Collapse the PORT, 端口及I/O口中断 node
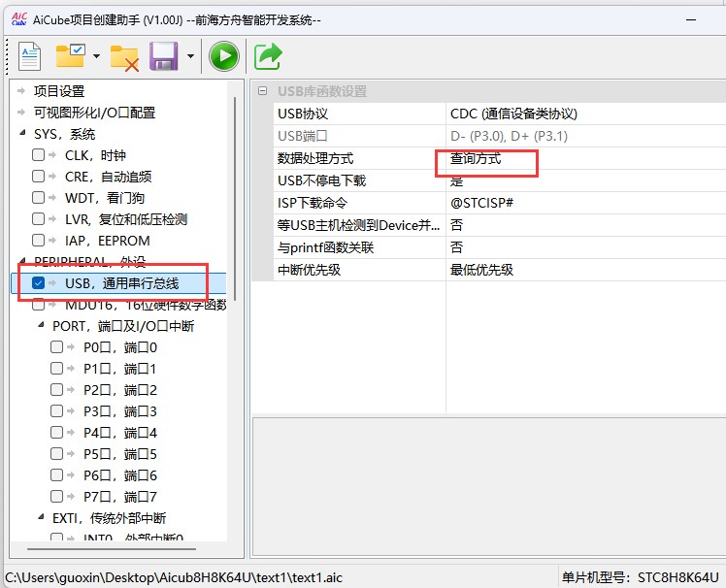This screenshot has height=588, width=726. point(41,325)
